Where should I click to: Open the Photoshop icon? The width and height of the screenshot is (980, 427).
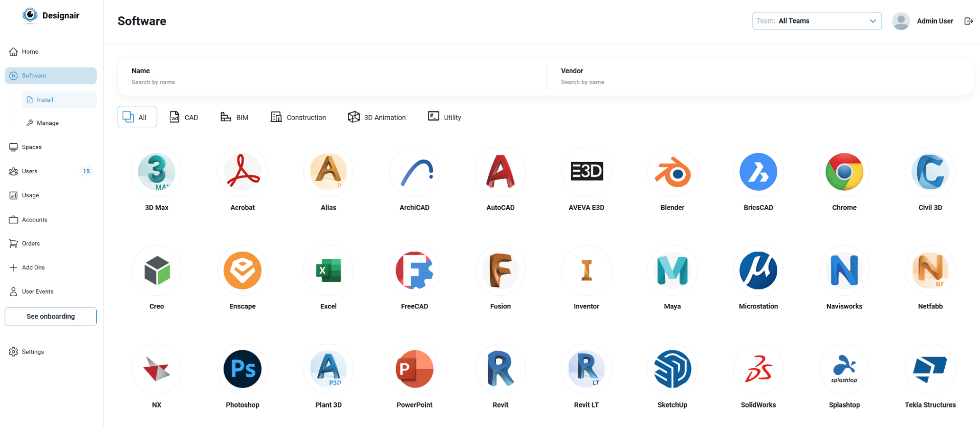coord(243,369)
